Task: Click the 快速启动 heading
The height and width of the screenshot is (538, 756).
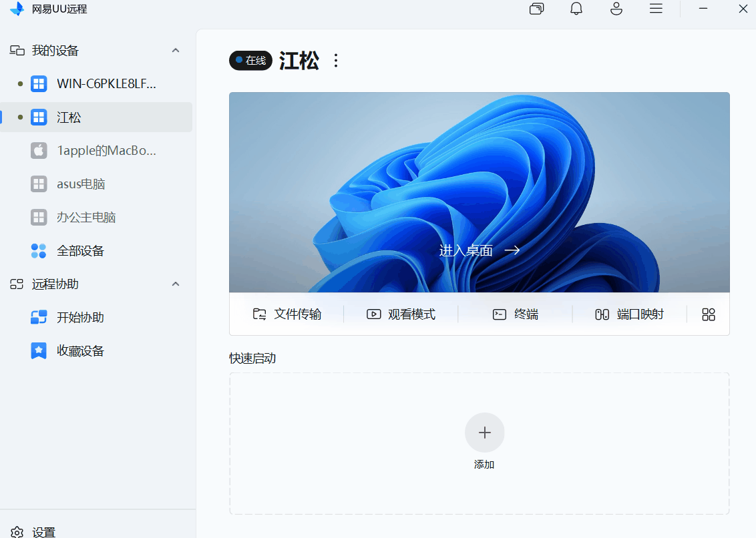Action: [x=252, y=358]
